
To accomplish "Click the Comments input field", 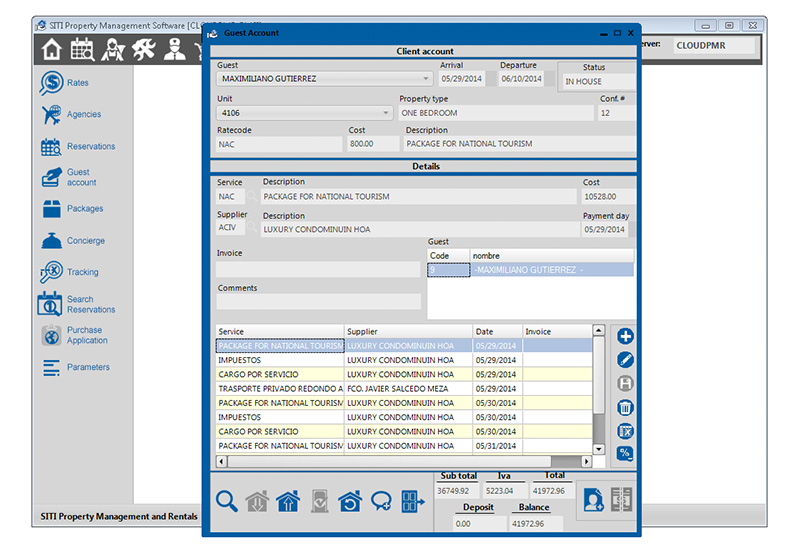I will [x=319, y=302].
